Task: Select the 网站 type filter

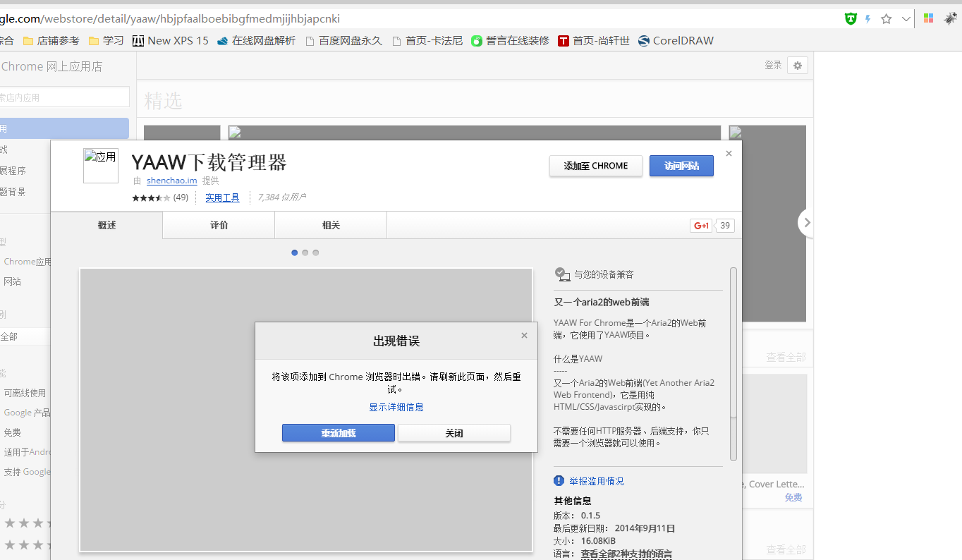Action: click(x=13, y=281)
